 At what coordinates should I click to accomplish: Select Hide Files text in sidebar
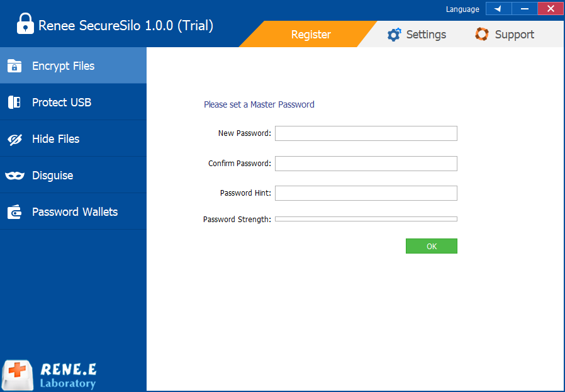55,138
